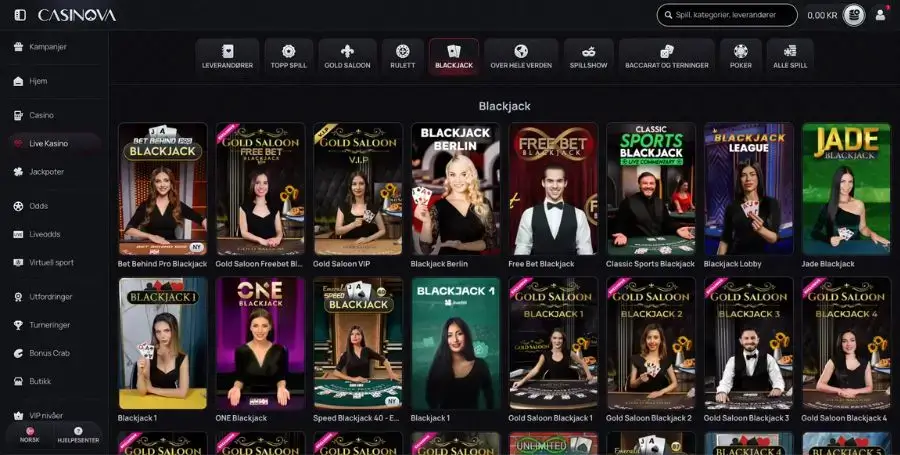
Task: Open Gold Saloon Blackjack 4 thumbnail
Action: coord(846,343)
